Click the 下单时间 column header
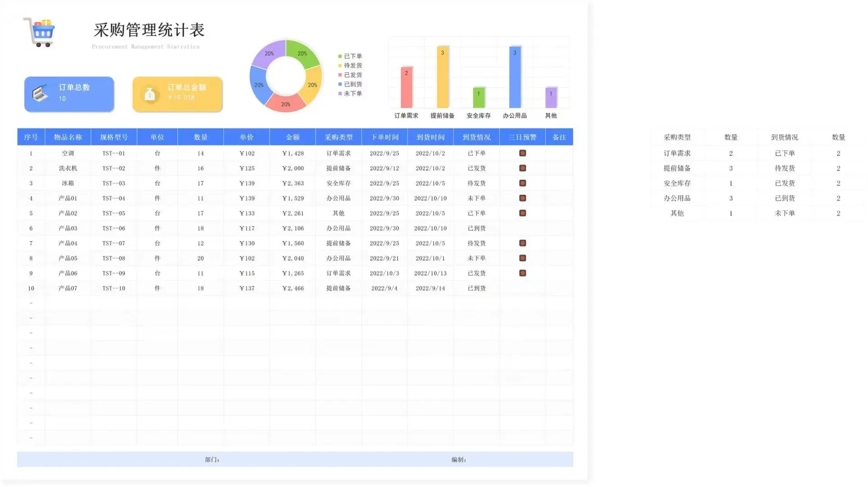Screen dimensions: 868x487 pyautogui.click(x=385, y=137)
